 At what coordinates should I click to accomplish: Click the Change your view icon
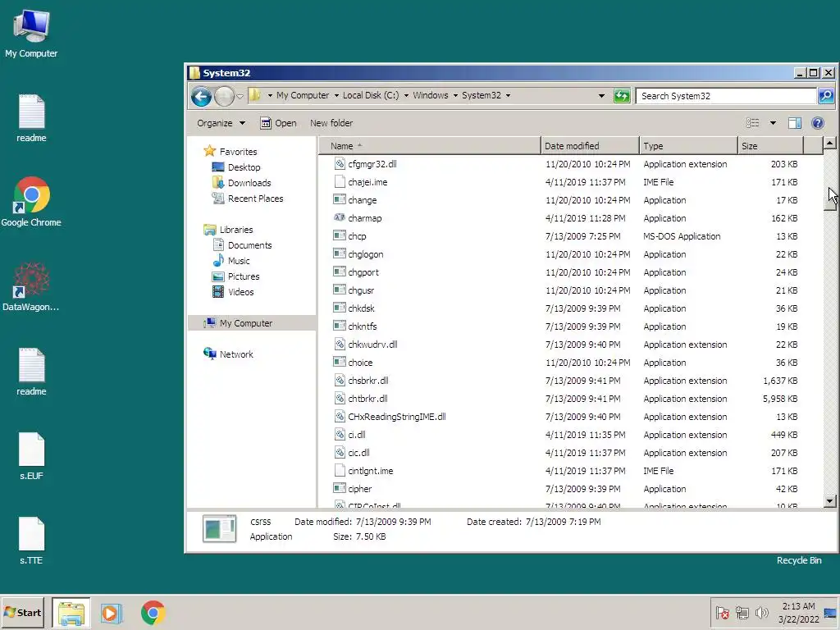(x=753, y=123)
